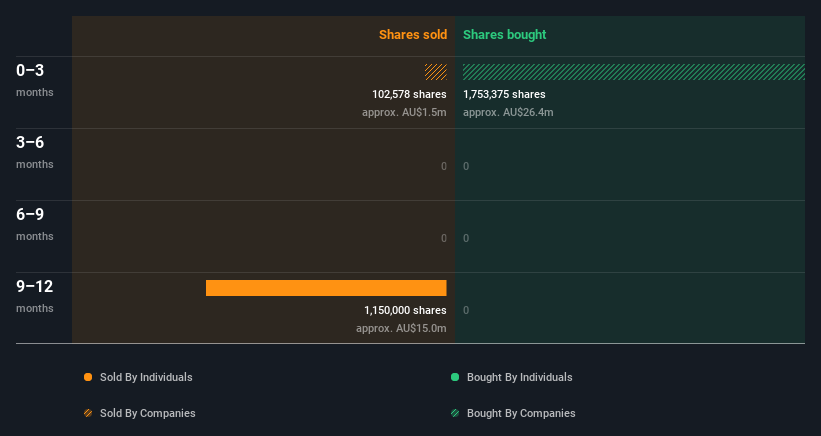821x436 pixels.
Task: Click the 3–6 months row label
Action: pyautogui.click(x=35, y=152)
